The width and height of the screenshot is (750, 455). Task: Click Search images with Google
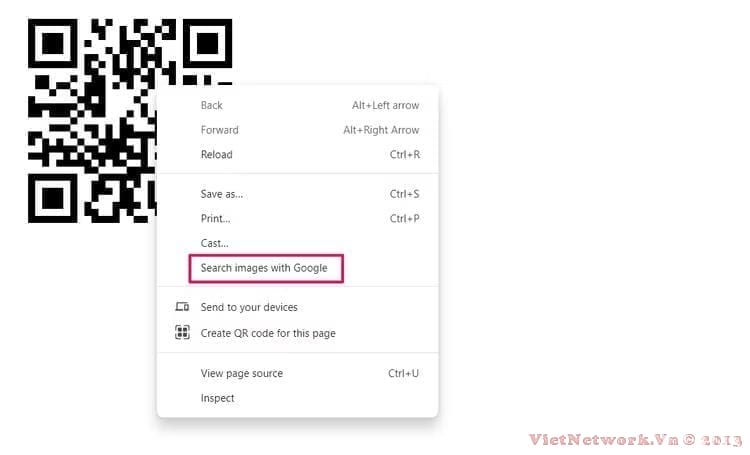[266, 268]
